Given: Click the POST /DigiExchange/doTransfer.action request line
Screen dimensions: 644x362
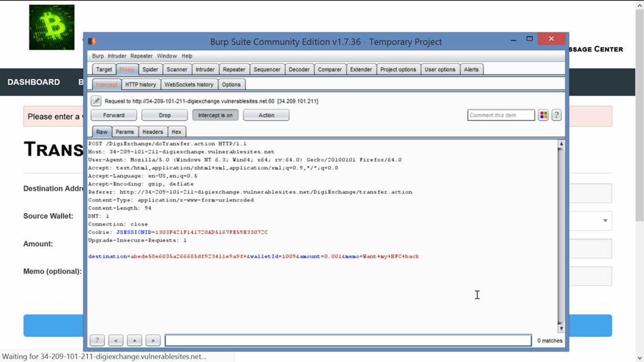Looking at the screenshot, I should 167,144.
